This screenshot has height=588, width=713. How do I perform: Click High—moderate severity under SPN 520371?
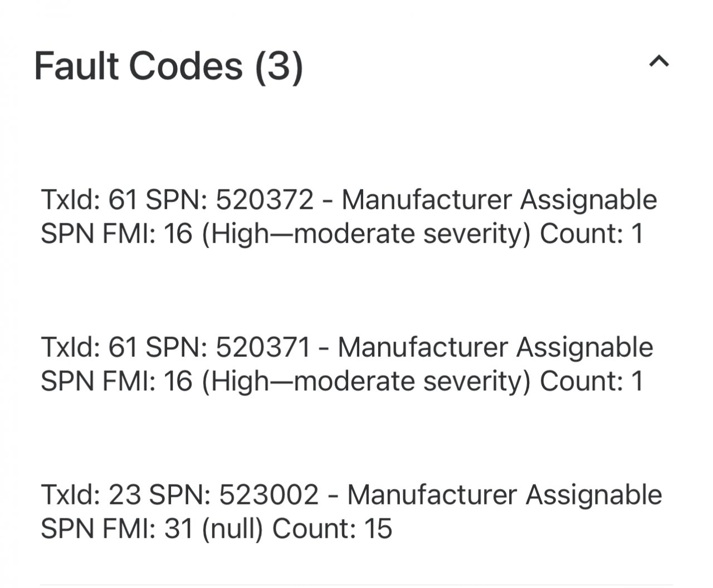coord(365,381)
